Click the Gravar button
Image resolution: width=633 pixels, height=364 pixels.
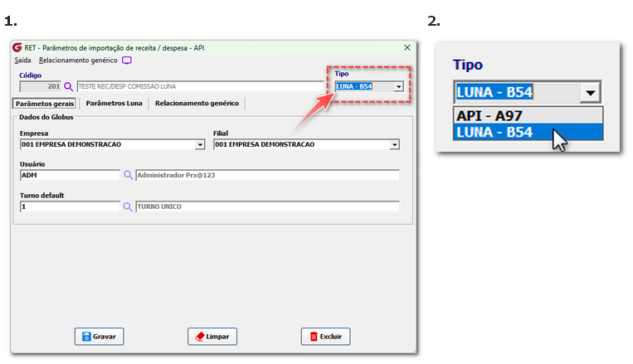(x=99, y=337)
